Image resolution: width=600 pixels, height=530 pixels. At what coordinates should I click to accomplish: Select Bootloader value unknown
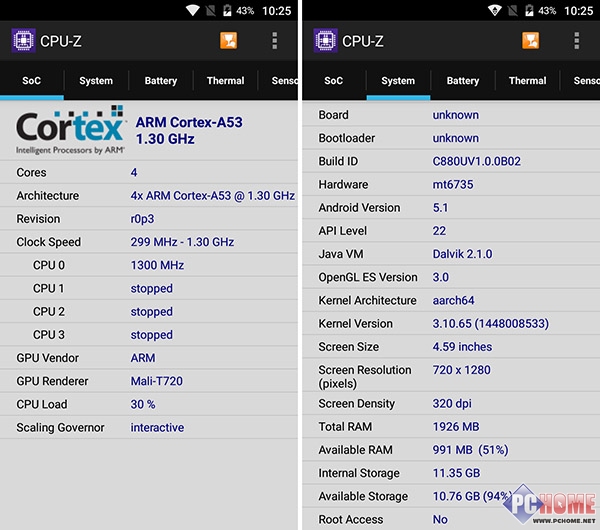455,138
